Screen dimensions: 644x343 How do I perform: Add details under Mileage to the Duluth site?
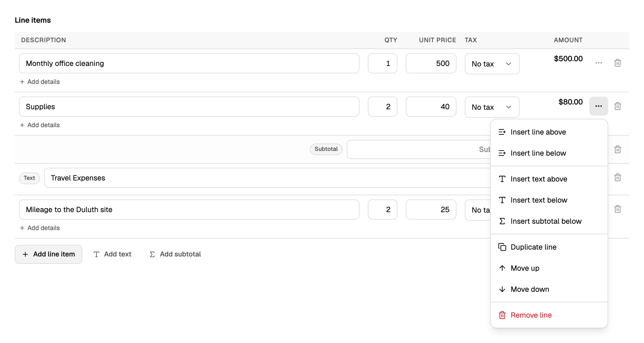(x=40, y=228)
